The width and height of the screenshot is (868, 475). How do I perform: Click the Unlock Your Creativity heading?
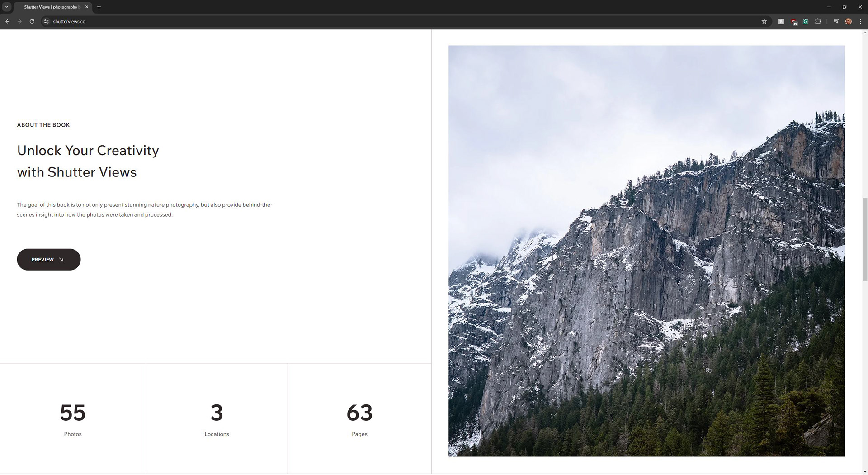tap(88, 161)
